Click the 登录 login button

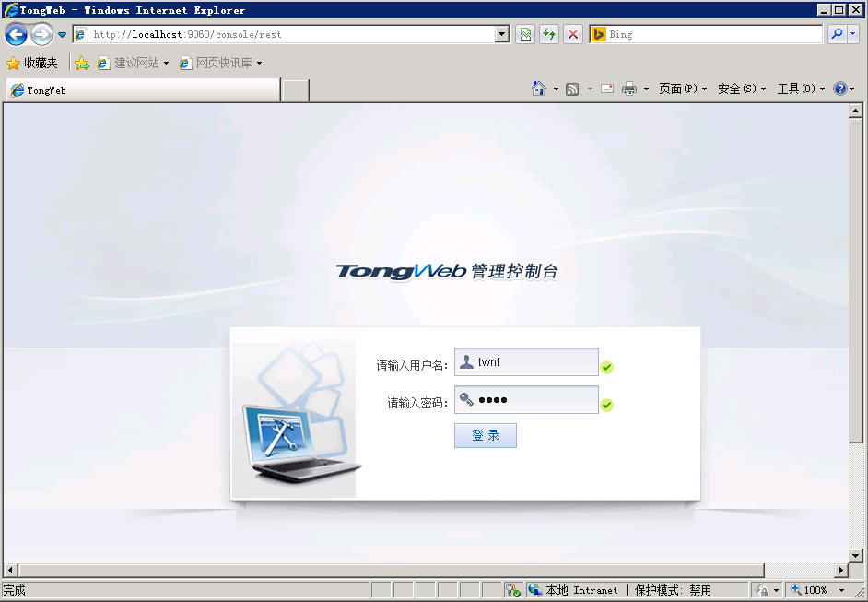click(x=486, y=435)
